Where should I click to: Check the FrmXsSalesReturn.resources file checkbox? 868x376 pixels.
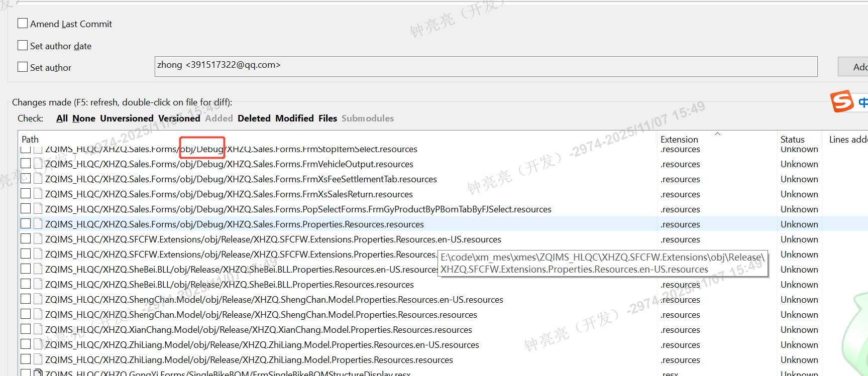(26, 194)
